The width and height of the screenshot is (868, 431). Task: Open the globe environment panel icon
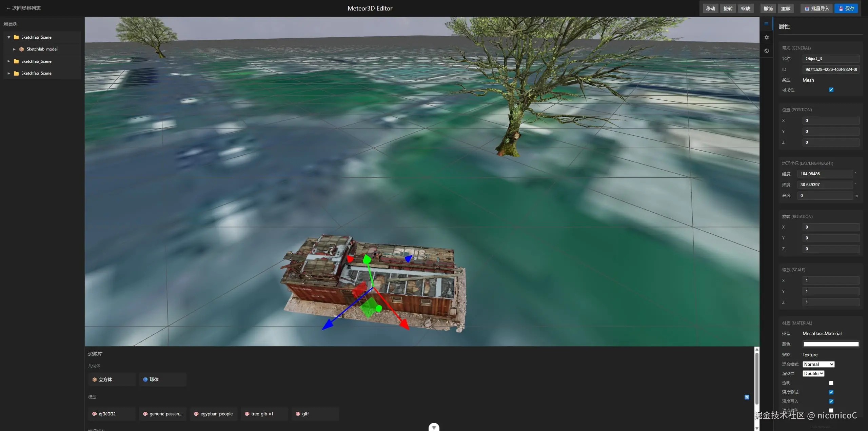point(766,51)
